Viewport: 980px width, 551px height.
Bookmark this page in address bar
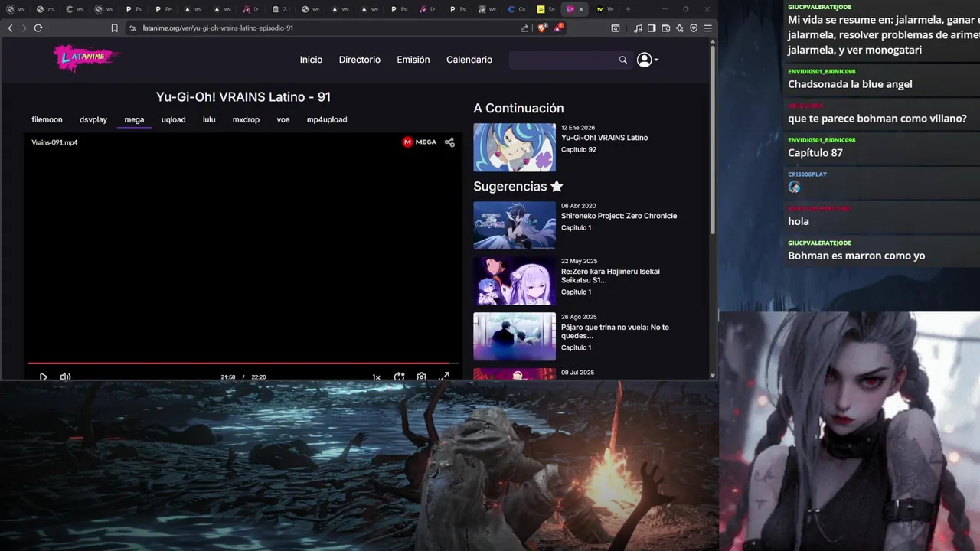114,28
